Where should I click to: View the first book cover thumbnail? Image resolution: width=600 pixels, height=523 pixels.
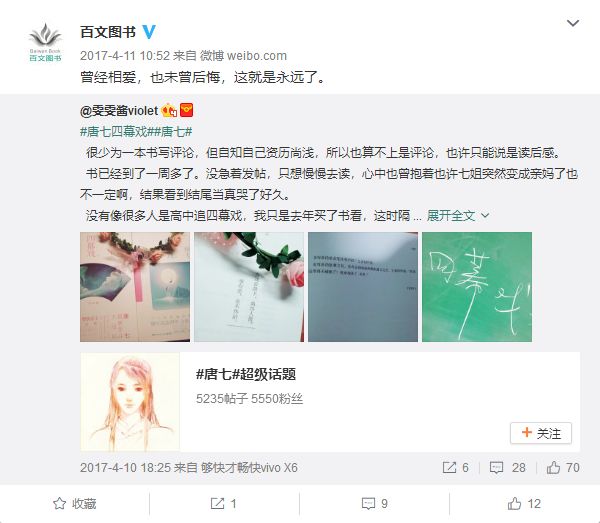point(135,287)
